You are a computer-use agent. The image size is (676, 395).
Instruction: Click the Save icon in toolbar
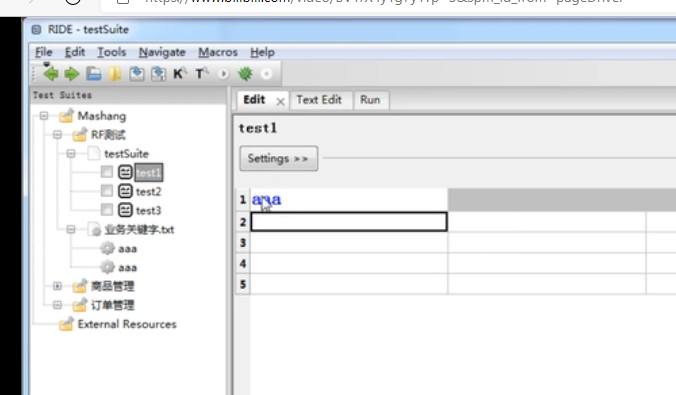[x=137, y=74]
